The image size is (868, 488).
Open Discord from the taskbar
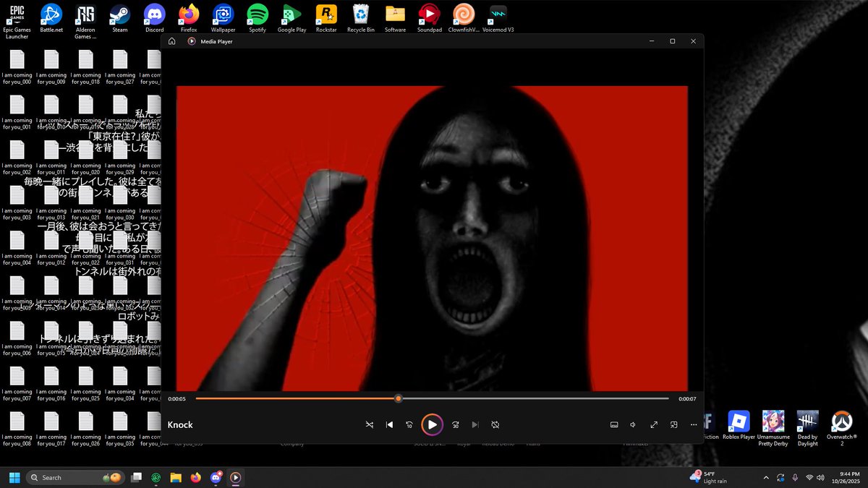(x=216, y=477)
